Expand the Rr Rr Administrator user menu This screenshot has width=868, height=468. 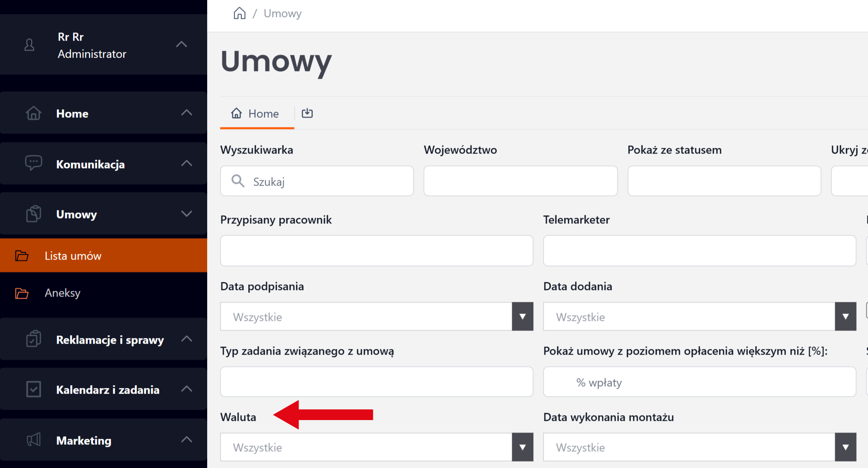182,44
